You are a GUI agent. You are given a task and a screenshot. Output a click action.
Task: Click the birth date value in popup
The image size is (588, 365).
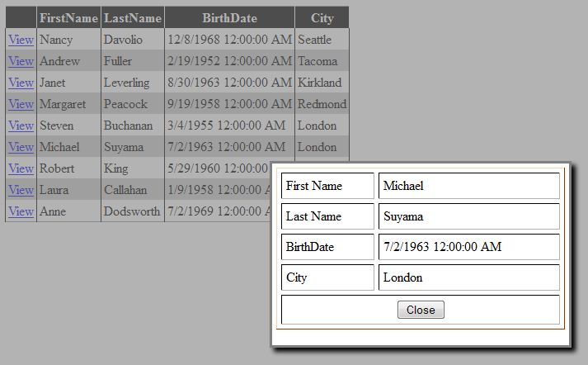(443, 247)
